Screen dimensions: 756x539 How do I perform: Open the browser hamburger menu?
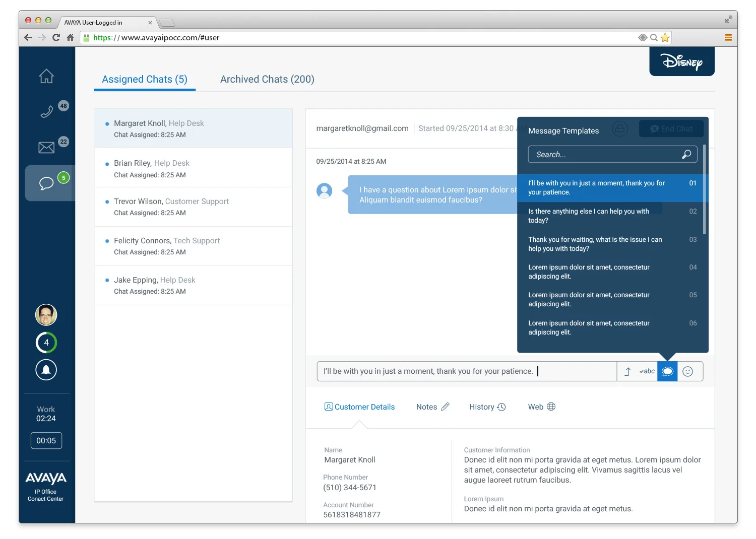728,38
